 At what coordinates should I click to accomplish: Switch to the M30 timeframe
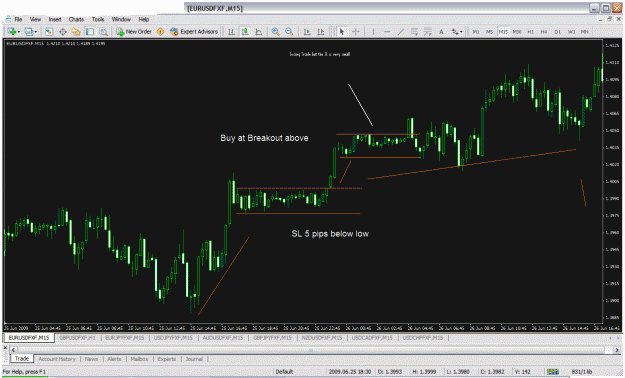click(x=517, y=32)
